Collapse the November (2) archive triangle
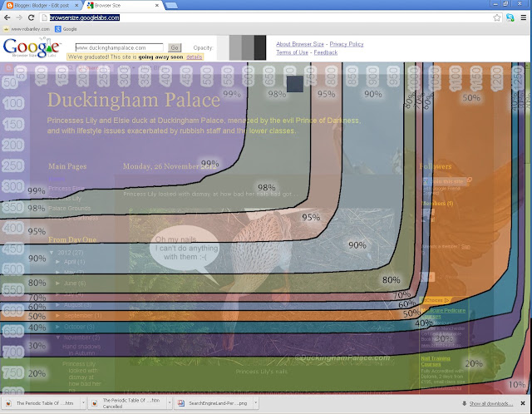The height and width of the screenshot is (414, 532). click(57, 338)
